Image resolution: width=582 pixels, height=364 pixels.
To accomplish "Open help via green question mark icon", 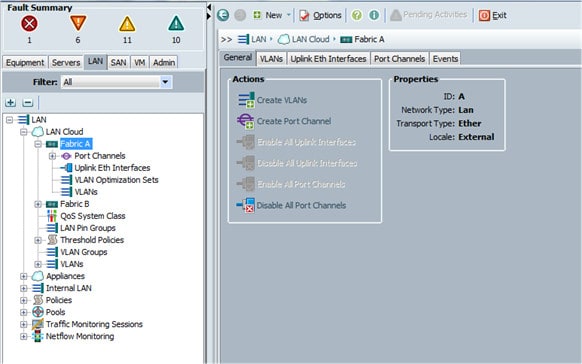I will (357, 15).
